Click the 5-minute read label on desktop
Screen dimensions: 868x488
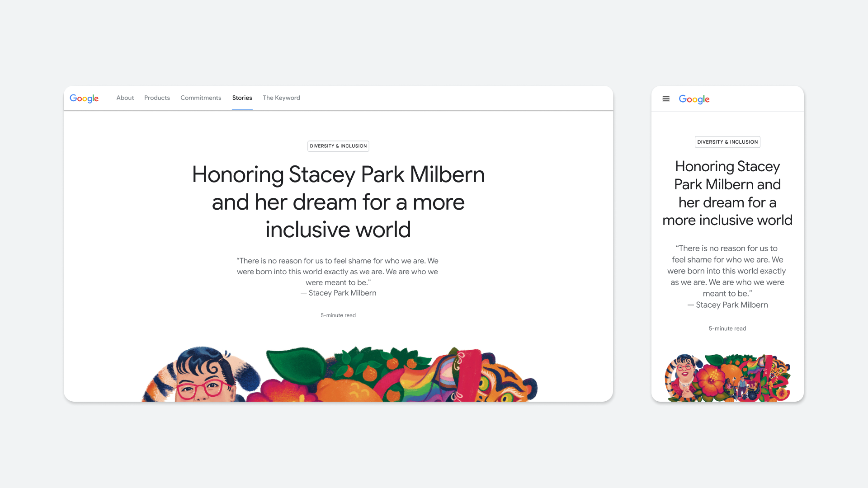point(338,315)
